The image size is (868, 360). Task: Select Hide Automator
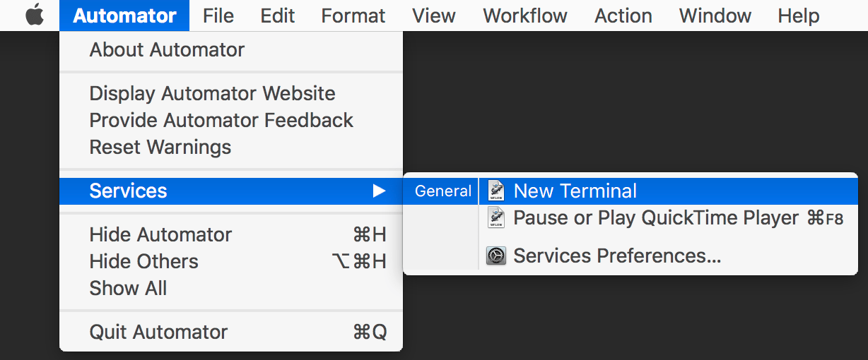pyautogui.click(x=160, y=234)
